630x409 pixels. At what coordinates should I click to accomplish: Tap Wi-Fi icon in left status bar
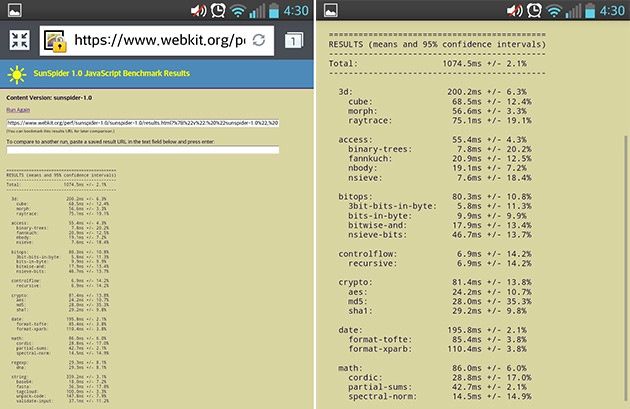(238, 11)
